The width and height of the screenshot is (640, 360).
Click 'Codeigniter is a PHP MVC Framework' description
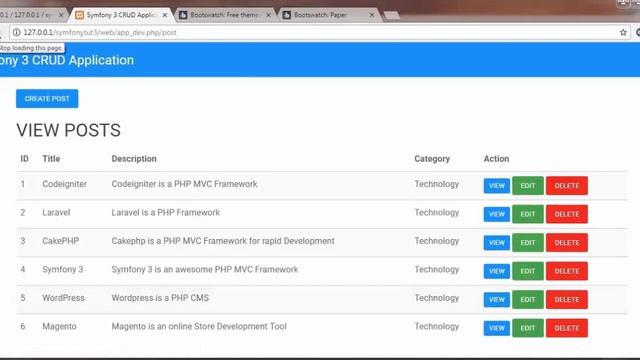(x=184, y=184)
